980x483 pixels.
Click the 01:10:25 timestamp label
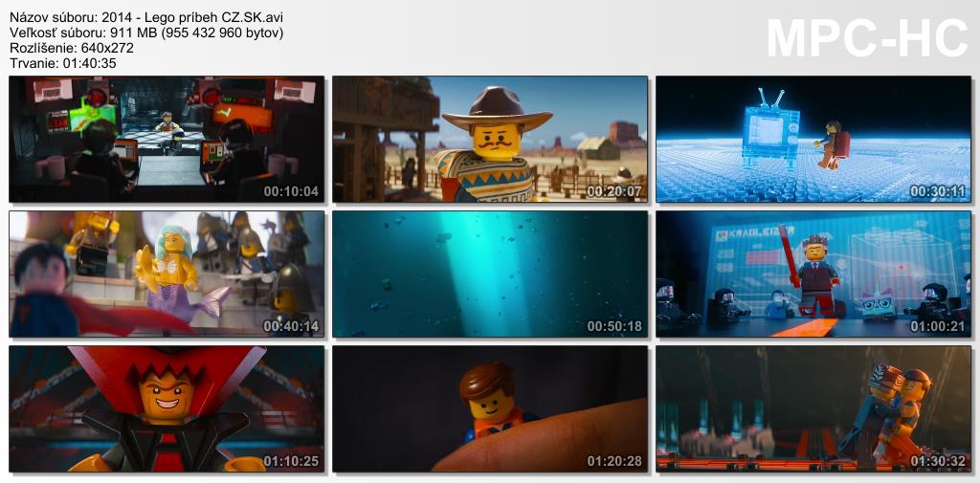[x=291, y=461]
